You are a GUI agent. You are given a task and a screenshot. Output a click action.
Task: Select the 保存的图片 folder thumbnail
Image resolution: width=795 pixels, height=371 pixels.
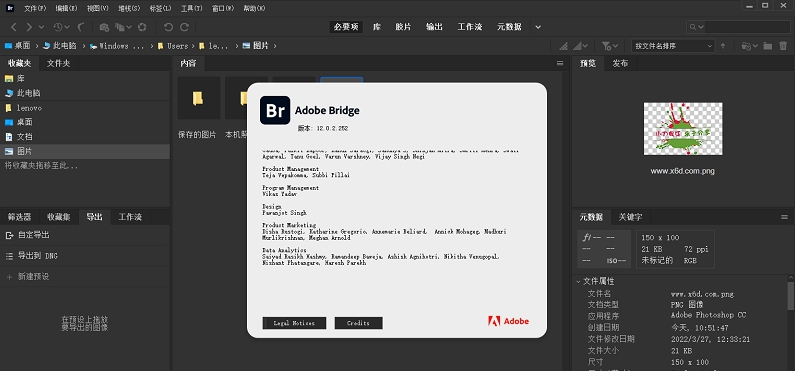click(198, 98)
